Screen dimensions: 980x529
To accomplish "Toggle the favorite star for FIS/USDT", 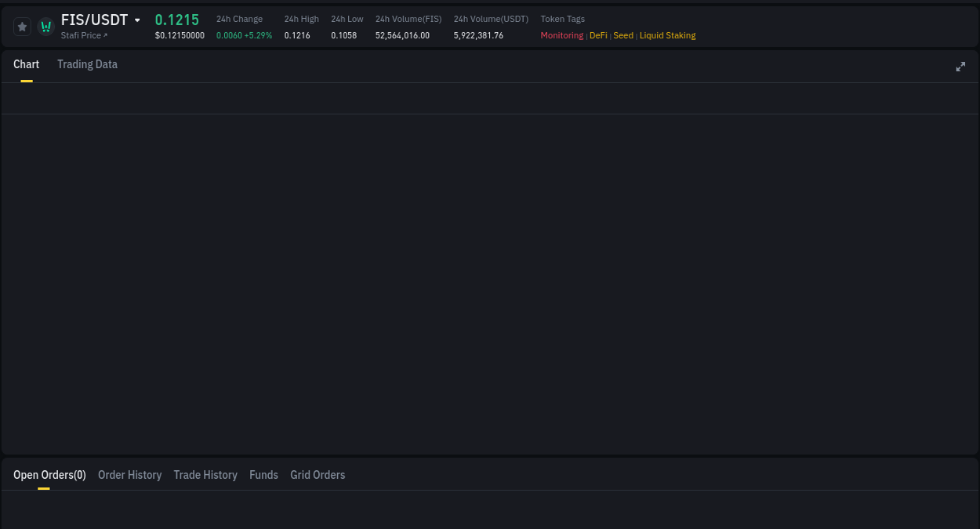I will coord(22,26).
